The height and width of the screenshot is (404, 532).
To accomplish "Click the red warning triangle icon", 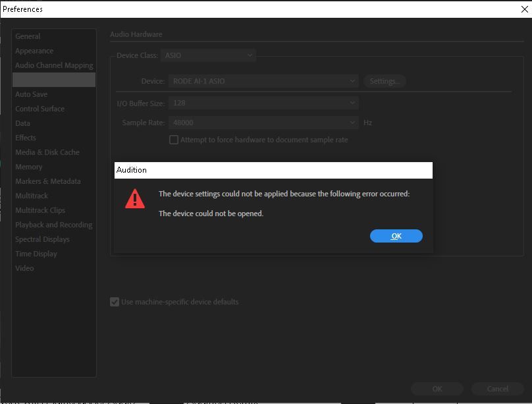I will coord(135,198).
